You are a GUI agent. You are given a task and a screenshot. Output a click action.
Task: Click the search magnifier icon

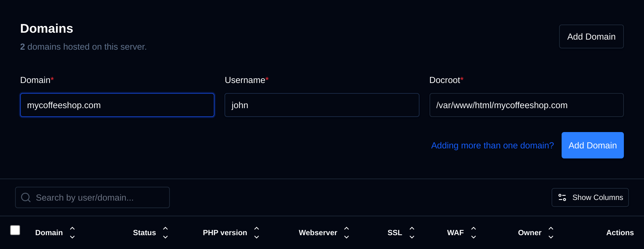point(26,197)
